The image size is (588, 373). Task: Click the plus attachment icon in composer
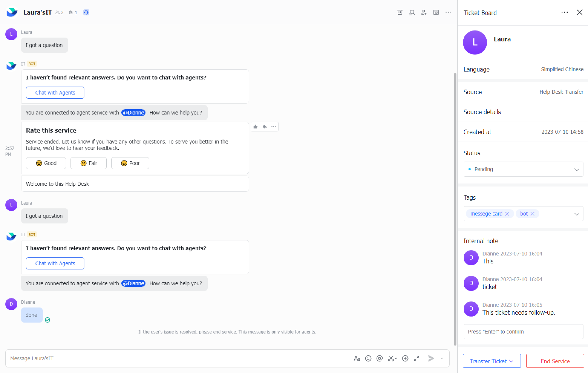405,358
